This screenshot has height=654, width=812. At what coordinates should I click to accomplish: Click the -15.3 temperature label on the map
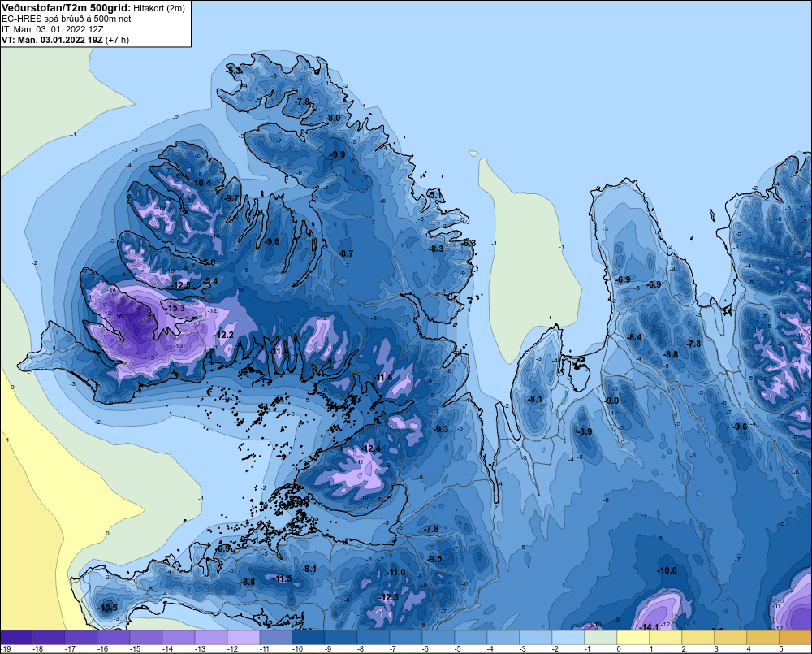click(x=175, y=308)
